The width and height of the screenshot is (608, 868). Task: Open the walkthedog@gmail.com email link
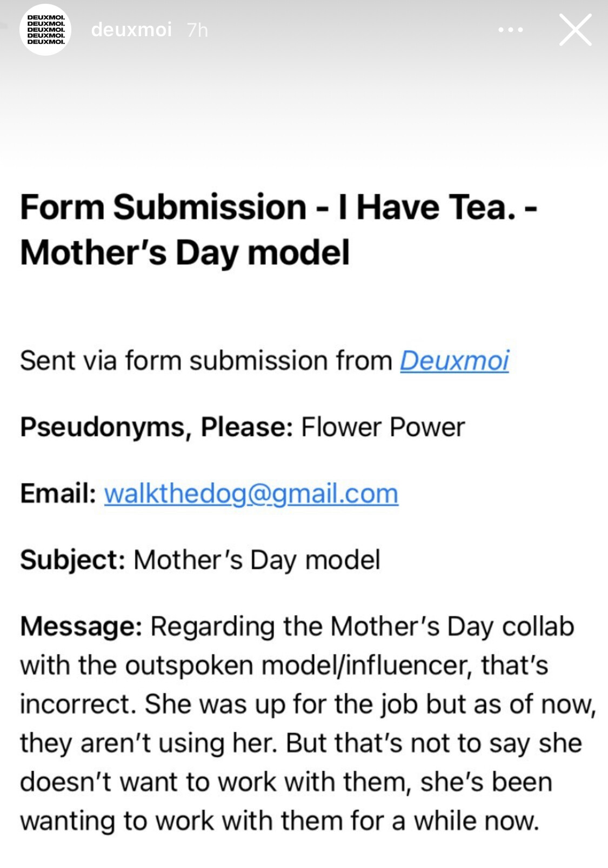tap(251, 494)
